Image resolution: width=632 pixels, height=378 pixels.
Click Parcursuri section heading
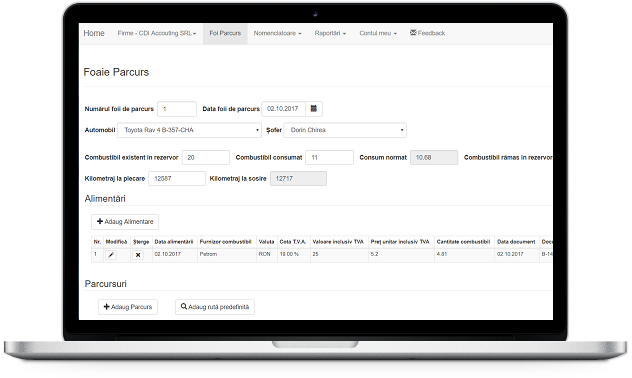point(106,284)
